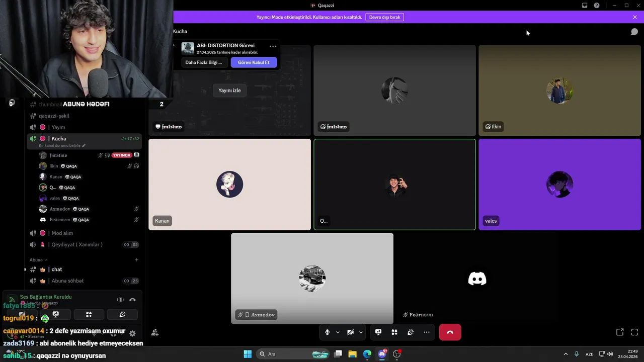Click user Ilkin in Kucha voice list
644x362 pixels.
click(88, 166)
